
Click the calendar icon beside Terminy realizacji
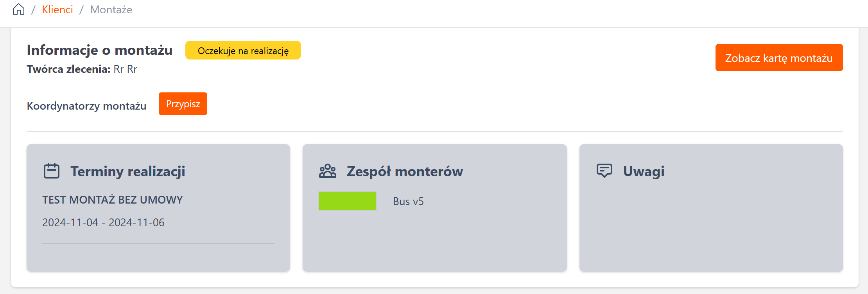(52, 171)
